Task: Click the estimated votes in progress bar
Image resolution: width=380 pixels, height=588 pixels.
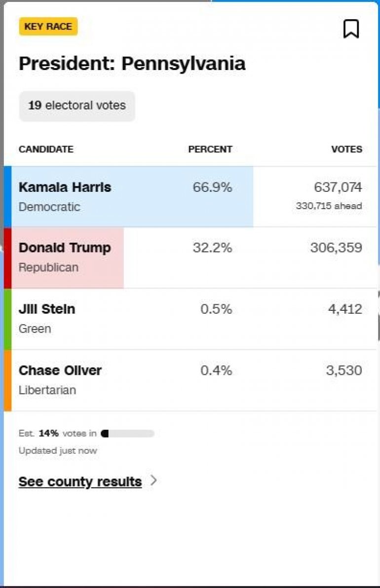Action: pyautogui.click(x=127, y=434)
